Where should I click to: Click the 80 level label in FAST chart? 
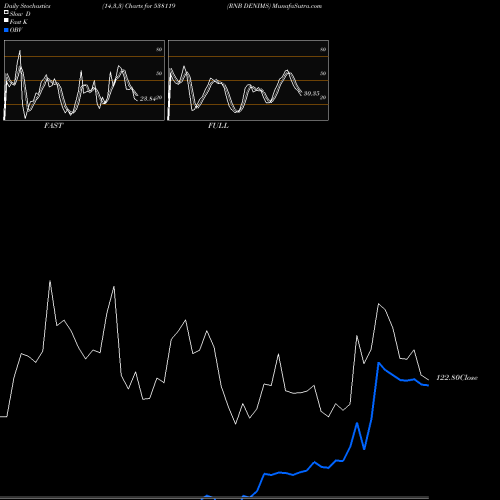[x=159, y=49]
